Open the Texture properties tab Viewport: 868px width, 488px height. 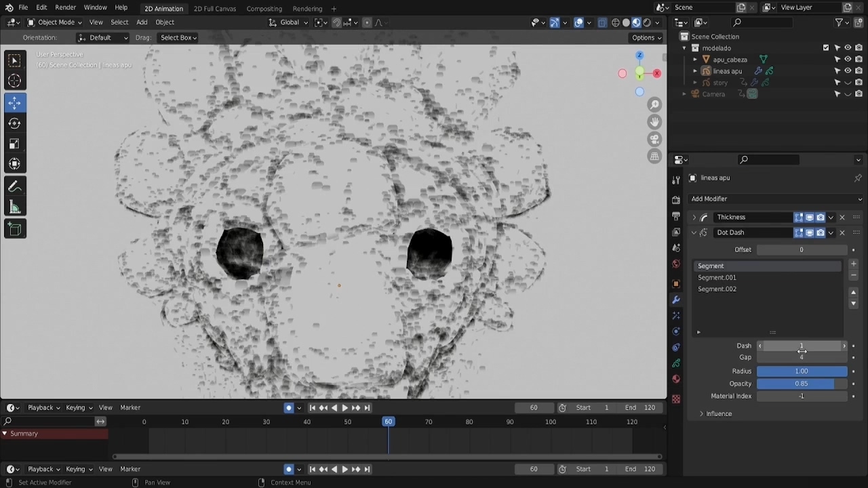click(676, 399)
